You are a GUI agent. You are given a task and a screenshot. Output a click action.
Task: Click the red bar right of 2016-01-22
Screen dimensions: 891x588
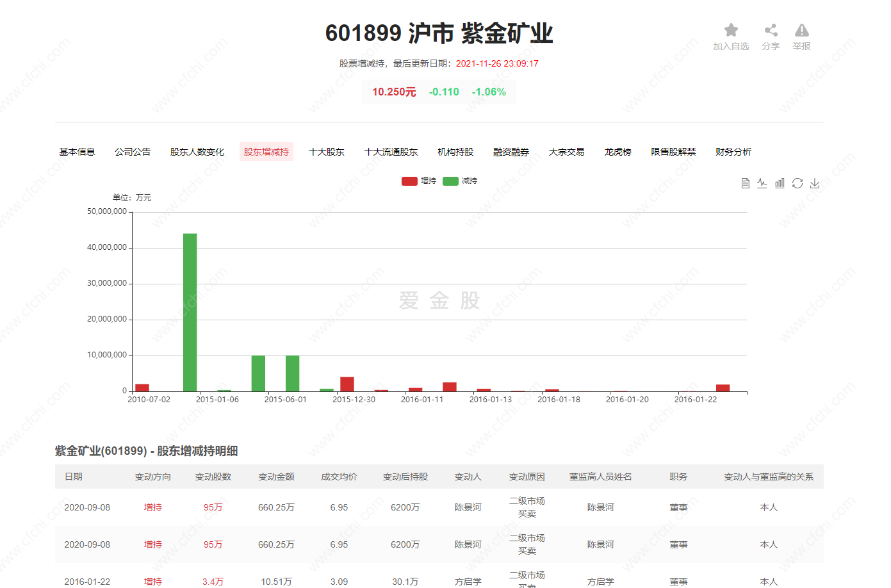(723, 388)
